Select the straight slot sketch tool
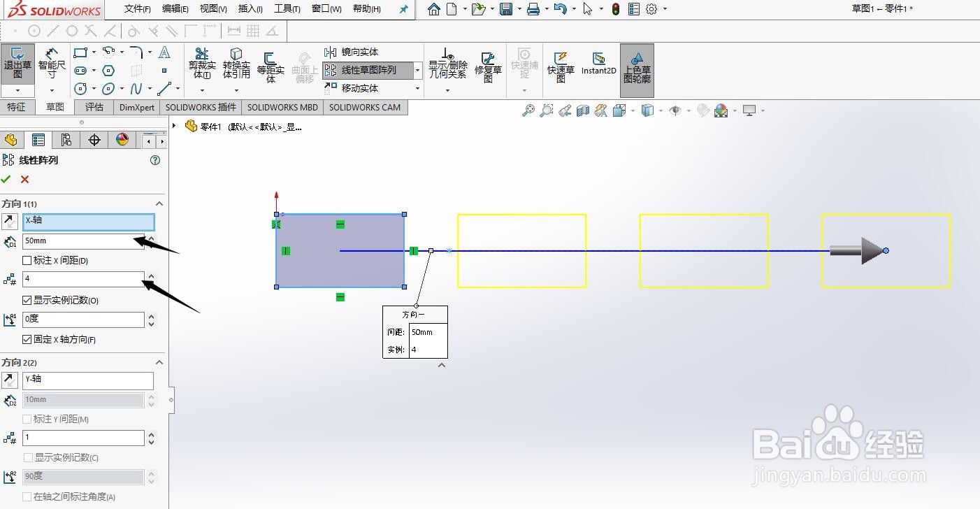The height and width of the screenshot is (509, 980). point(80,70)
